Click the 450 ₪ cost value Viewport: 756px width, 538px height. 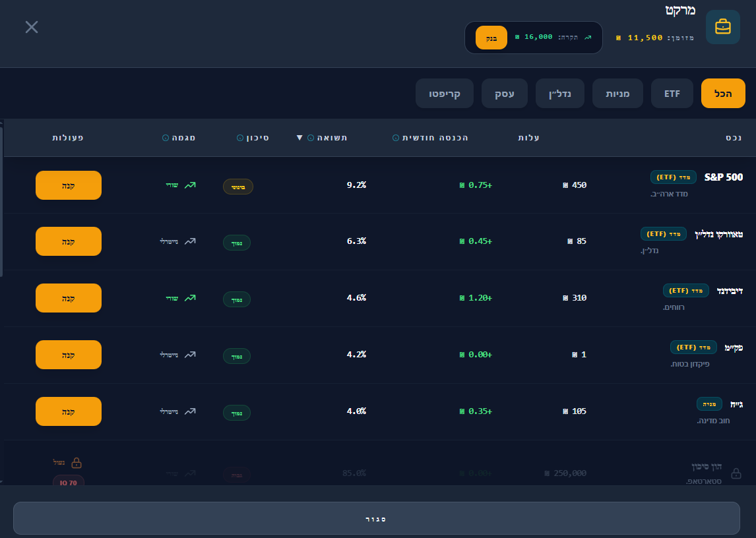tap(574, 185)
